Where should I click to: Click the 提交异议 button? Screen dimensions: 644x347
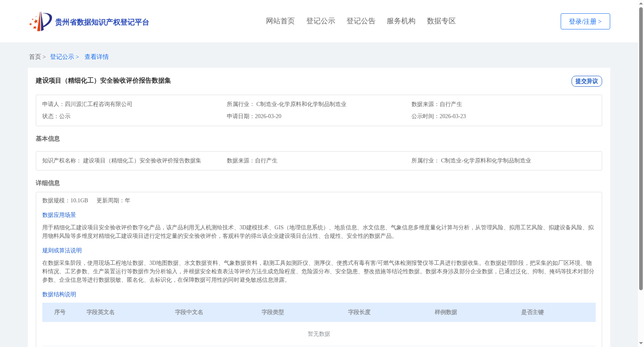pyautogui.click(x=586, y=81)
